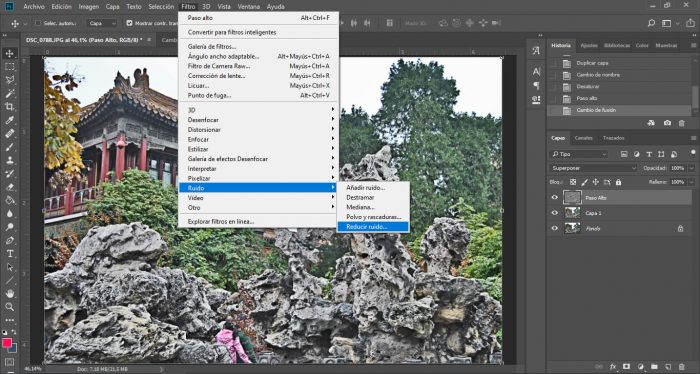700x374 pixels.
Task: Toggle layer filtering switch in Capas panel
Action: click(692, 153)
